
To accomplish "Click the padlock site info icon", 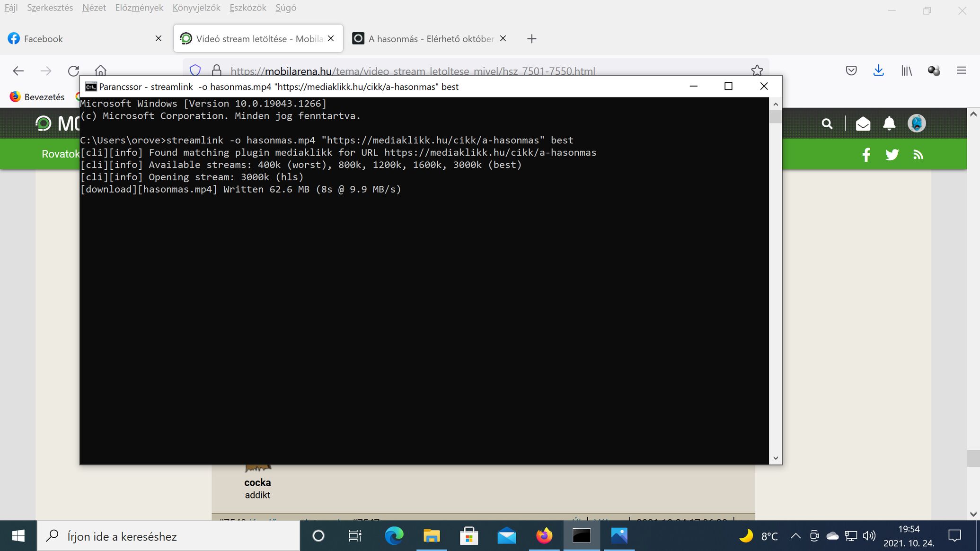I will 217,70.
